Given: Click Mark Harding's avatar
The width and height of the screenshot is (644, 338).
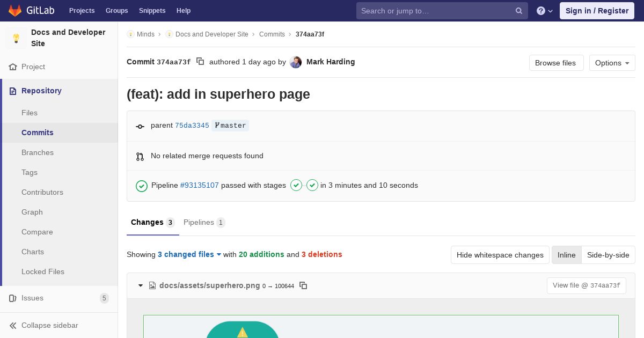Looking at the screenshot, I should (x=296, y=62).
